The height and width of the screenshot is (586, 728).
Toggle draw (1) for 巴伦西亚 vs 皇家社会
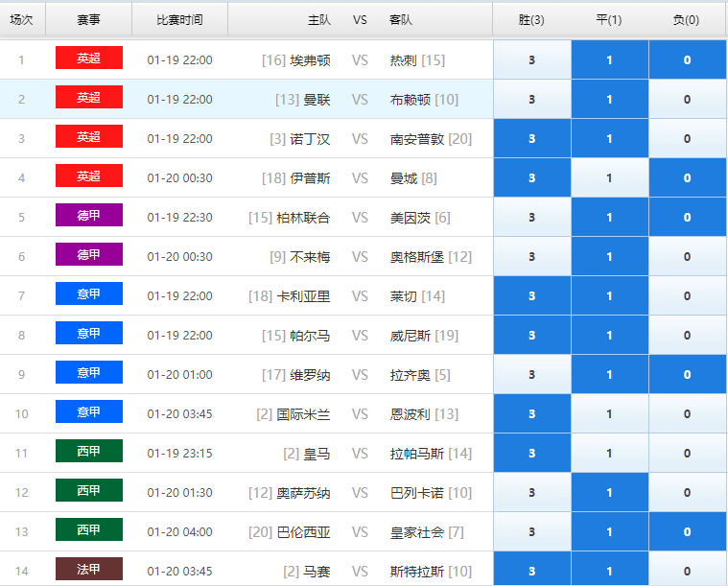(x=610, y=531)
